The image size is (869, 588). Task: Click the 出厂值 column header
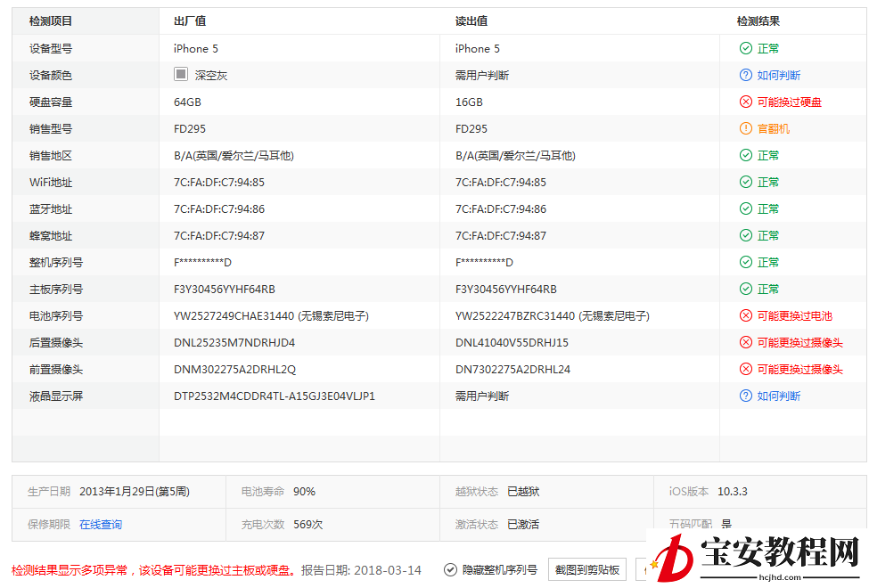pyautogui.click(x=190, y=21)
